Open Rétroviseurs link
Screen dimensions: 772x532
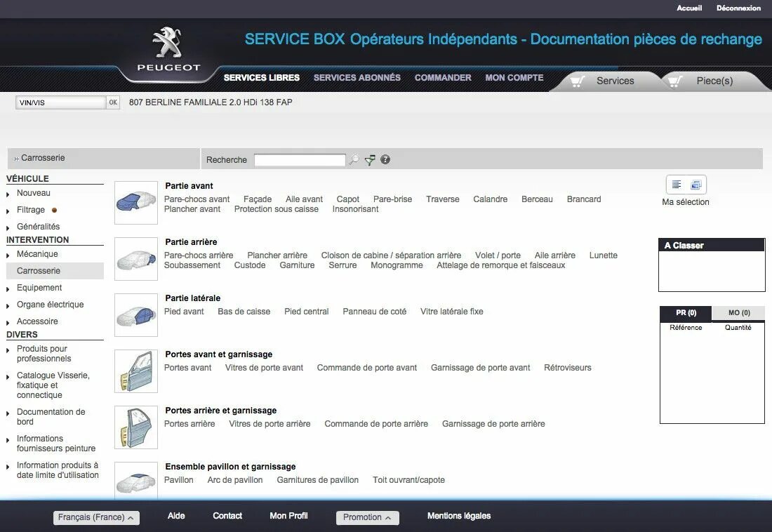[x=567, y=368]
